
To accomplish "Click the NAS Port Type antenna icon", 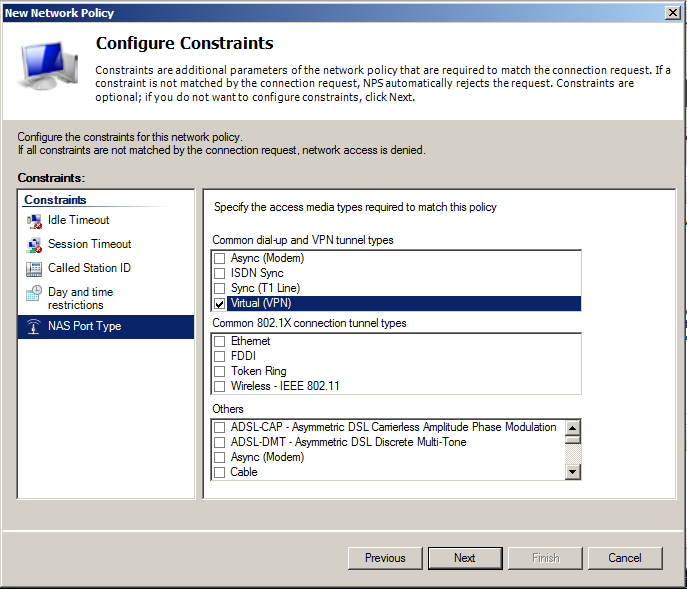I will [x=33, y=327].
